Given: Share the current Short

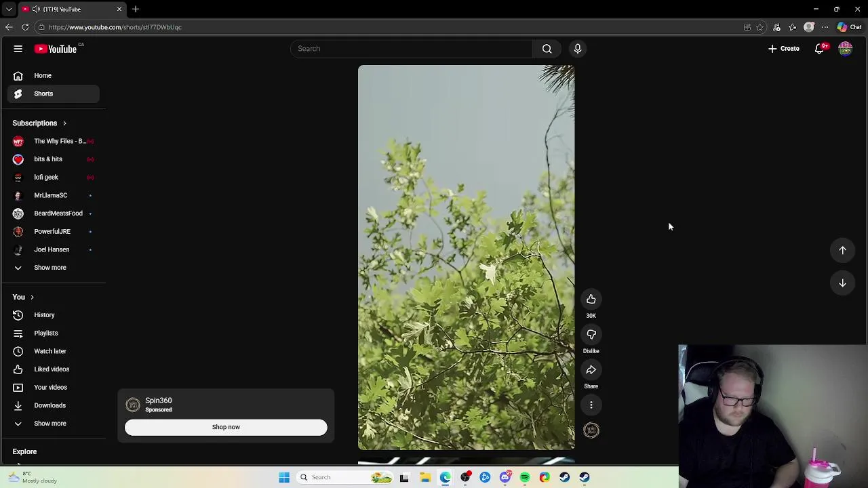Looking at the screenshot, I should pyautogui.click(x=591, y=370).
